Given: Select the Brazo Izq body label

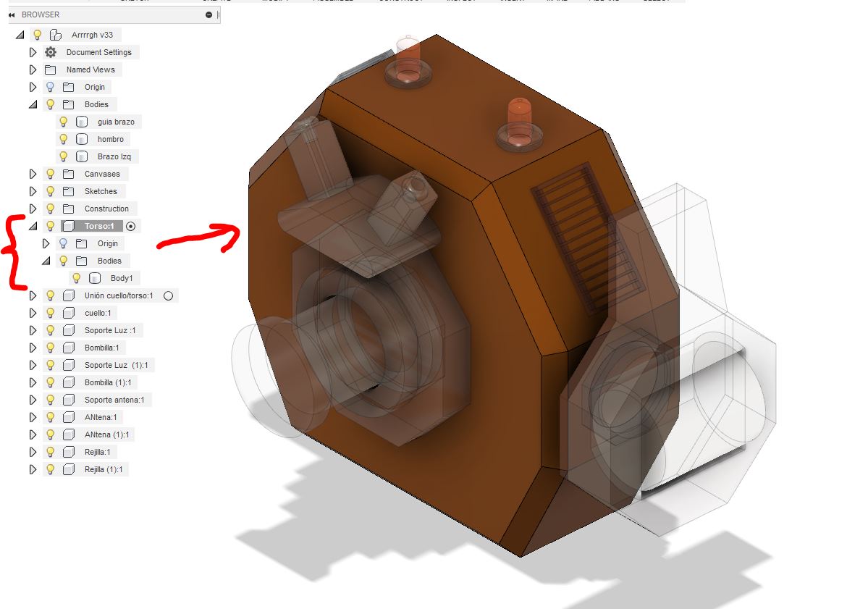Looking at the screenshot, I should tap(114, 156).
